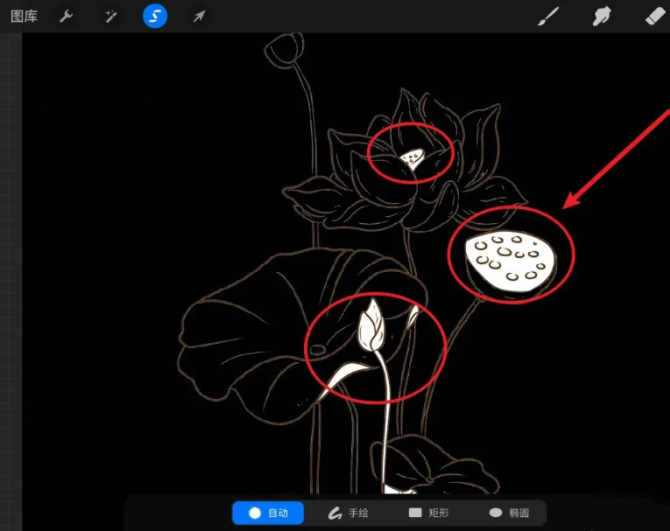Select the Smudge tool
670x531 pixels.
click(x=601, y=16)
